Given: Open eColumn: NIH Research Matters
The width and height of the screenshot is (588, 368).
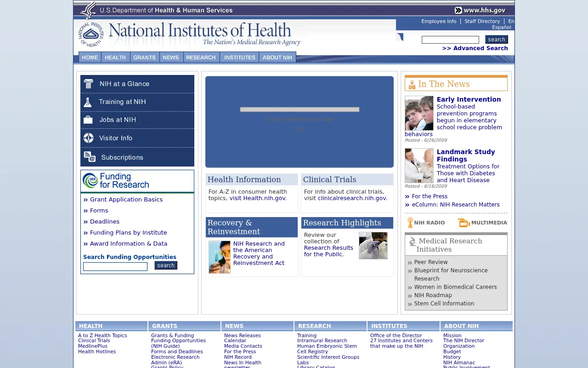Looking at the screenshot, I should pyautogui.click(x=456, y=205).
